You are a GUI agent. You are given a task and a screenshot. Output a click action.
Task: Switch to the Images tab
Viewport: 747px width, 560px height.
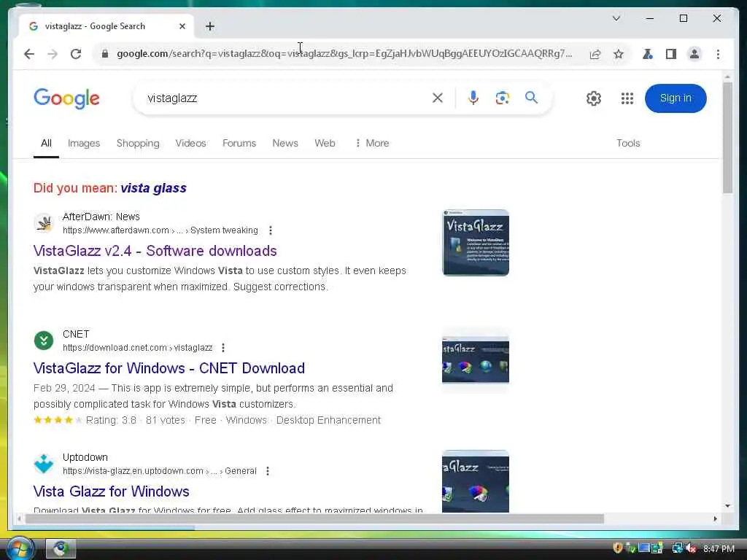84,144
